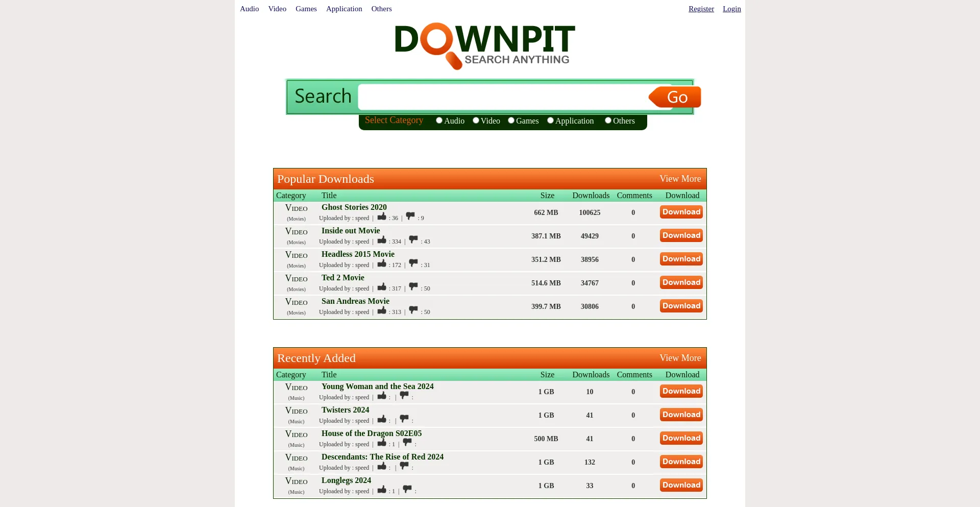Click the Register link
This screenshot has height=507, width=980.
(x=701, y=9)
